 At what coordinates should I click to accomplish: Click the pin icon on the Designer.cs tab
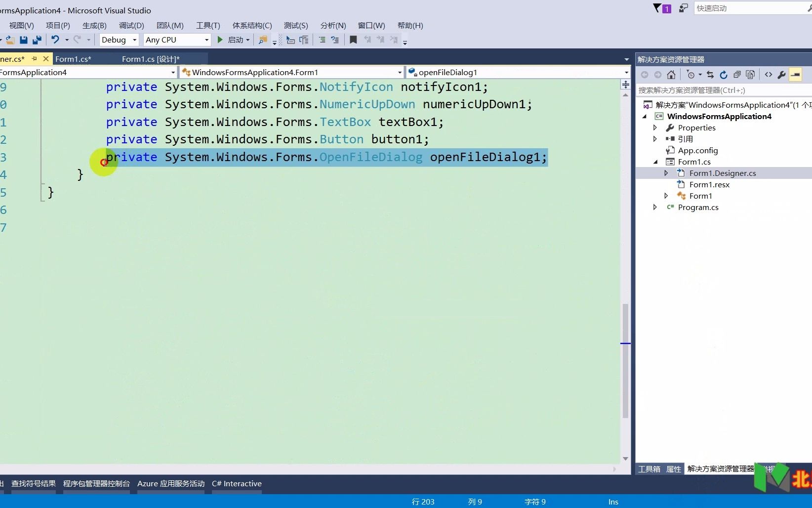pyautogui.click(x=35, y=59)
